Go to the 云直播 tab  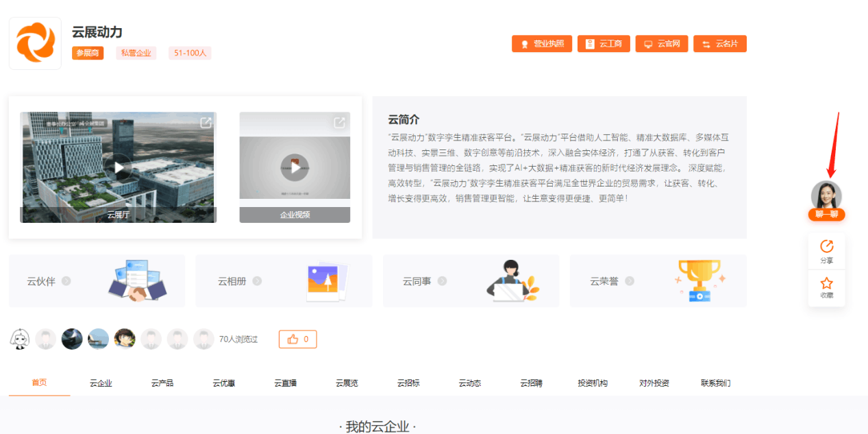pyautogui.click(x=285, y=383)
